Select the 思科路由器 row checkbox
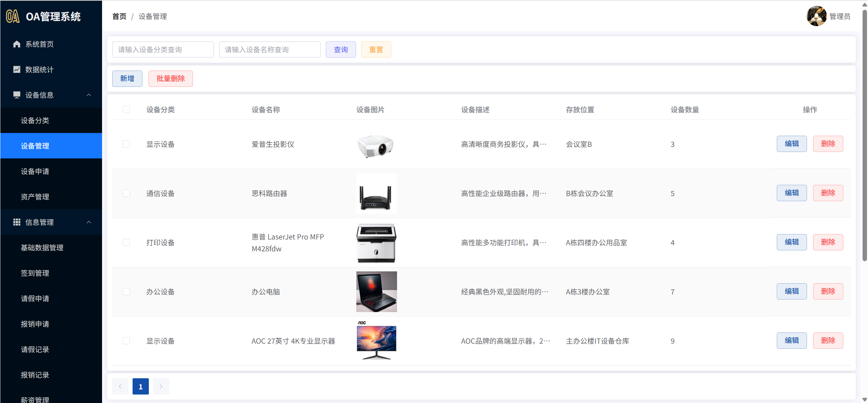 (126, 193)
